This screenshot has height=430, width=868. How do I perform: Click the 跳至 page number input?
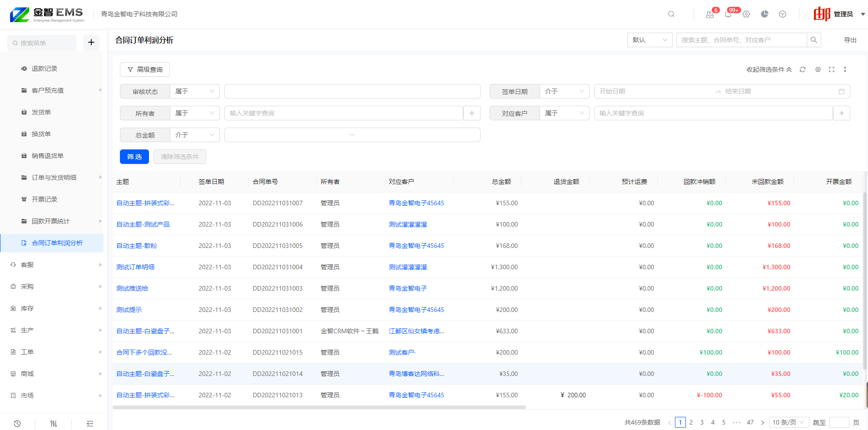(839, 422)
